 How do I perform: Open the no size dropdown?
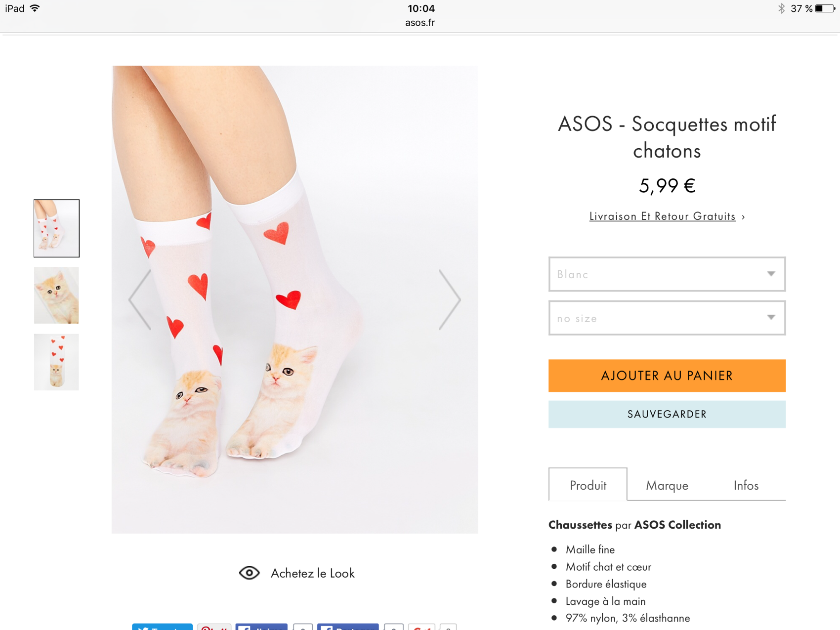pyautogui.click(x=667, y=318)
